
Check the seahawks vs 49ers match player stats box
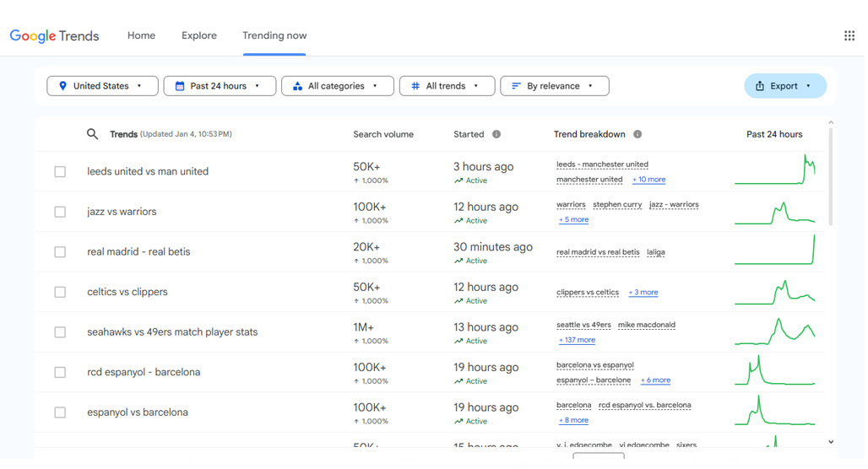point(60,332)
